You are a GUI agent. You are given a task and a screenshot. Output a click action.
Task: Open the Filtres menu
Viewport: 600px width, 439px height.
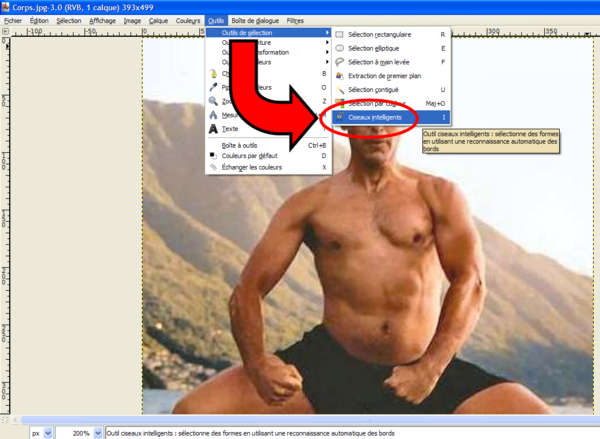295,21
